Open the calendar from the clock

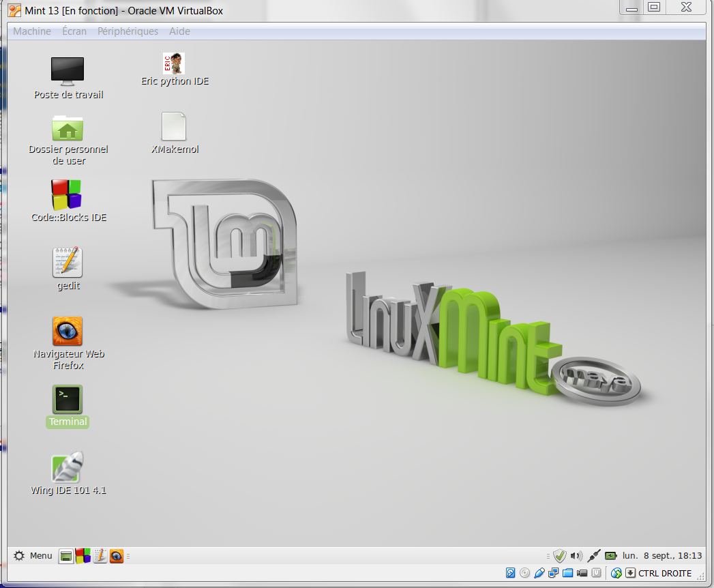(662, 556)
